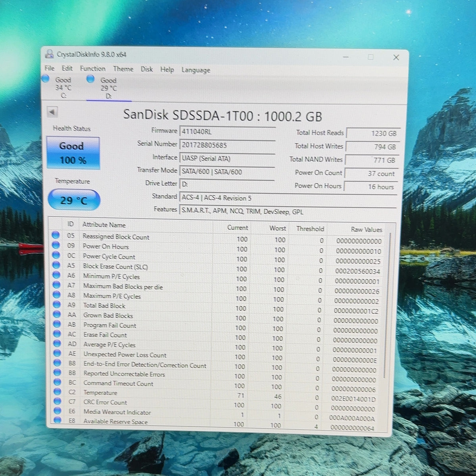Screen dimensions: 476x476
Task: Click the previous disk arrow button
Action: [52, 112]
